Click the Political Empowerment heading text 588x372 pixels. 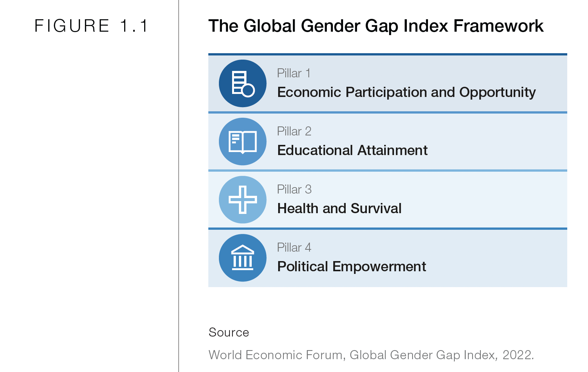click(351, 267)
